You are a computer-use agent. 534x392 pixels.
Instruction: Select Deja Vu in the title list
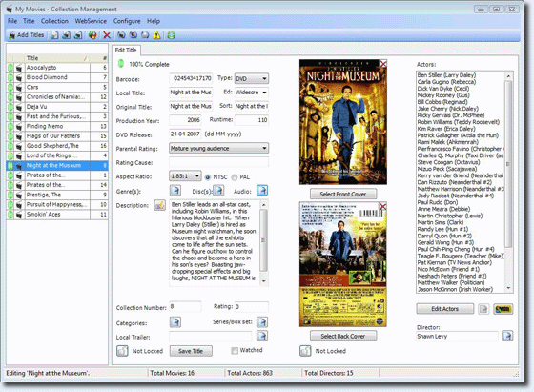57,107
